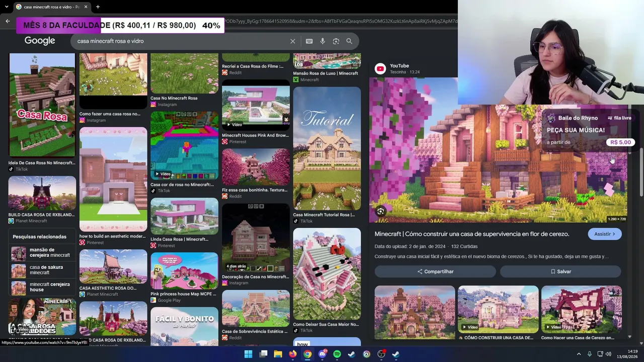Click 'Como Deixar Sua Casa Maior No...' caption
The height and width of the screenshot is (362, 644).
(x=326, y=324)
